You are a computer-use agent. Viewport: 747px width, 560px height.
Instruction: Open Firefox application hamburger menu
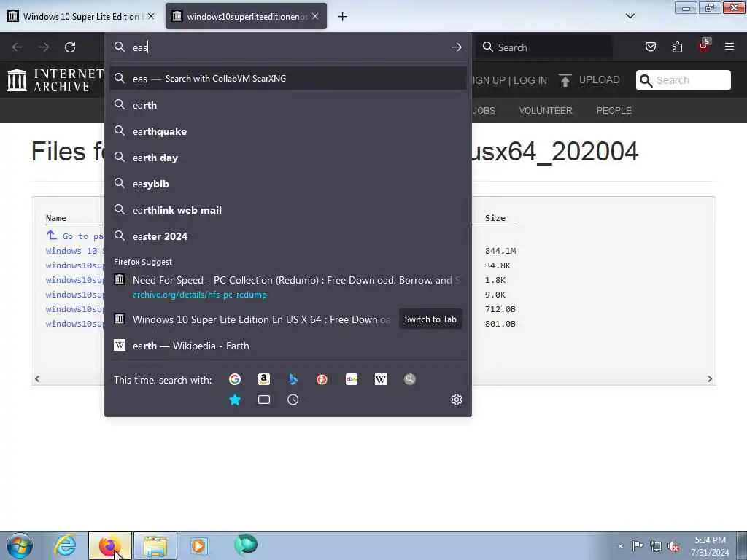[729, 47]
